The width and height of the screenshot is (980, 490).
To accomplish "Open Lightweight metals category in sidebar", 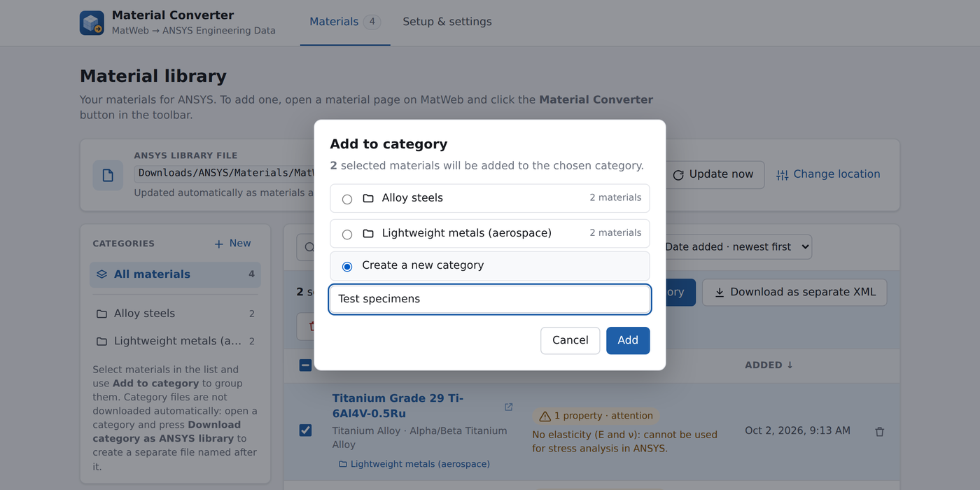I will (175, 342).
